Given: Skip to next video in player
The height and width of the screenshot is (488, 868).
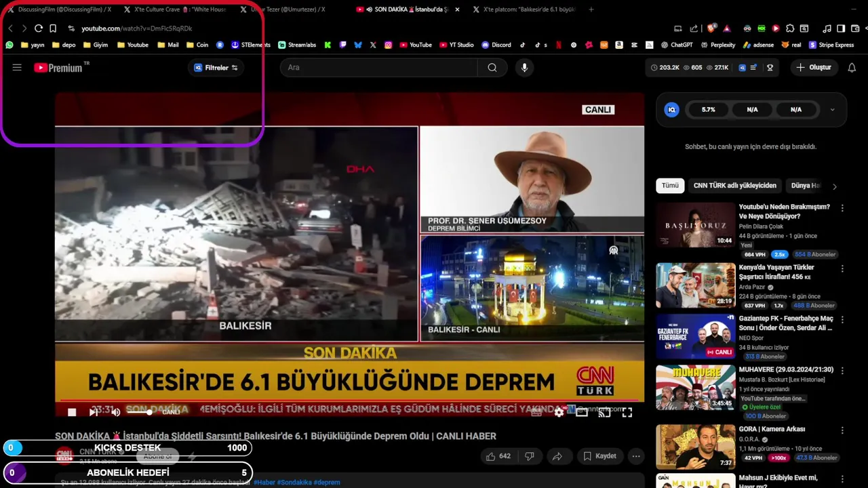Looking at the screenshot, I should [x=94, y=412].
